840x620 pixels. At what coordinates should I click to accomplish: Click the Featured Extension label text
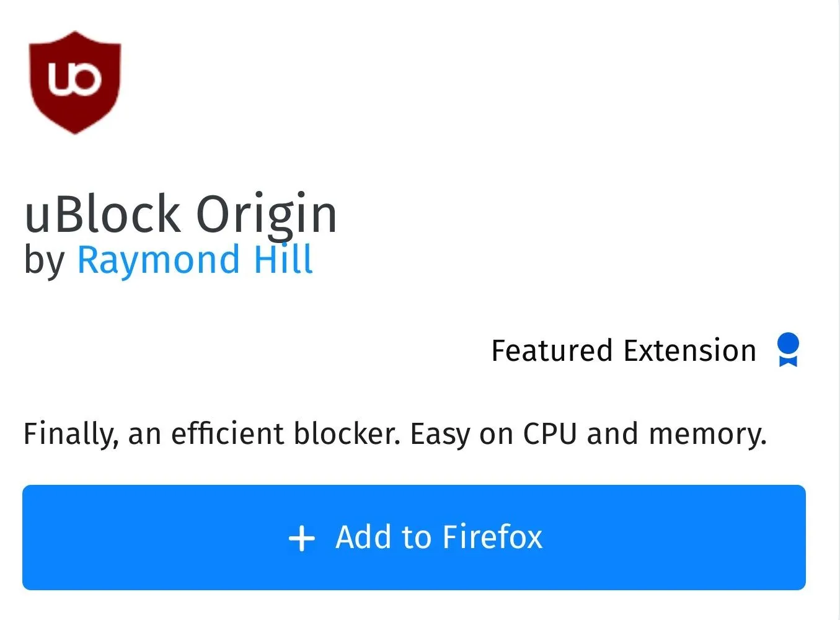pos(624,351)
